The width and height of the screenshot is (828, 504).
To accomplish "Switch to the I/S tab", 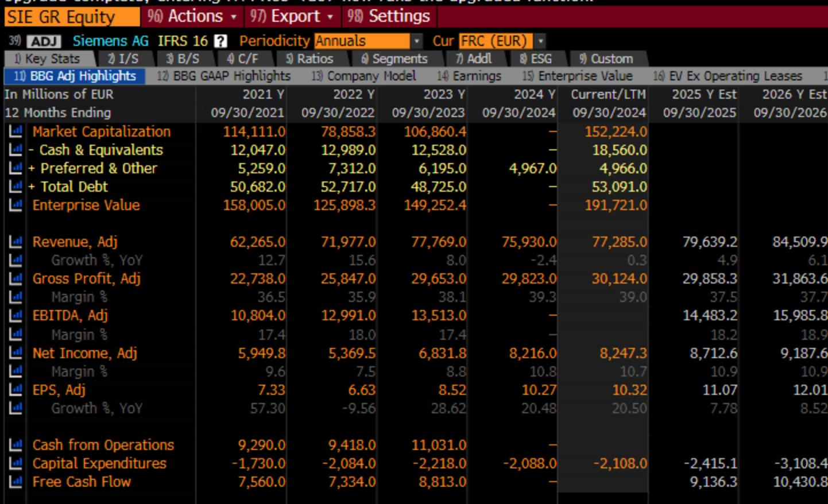I will coord(123,59).
